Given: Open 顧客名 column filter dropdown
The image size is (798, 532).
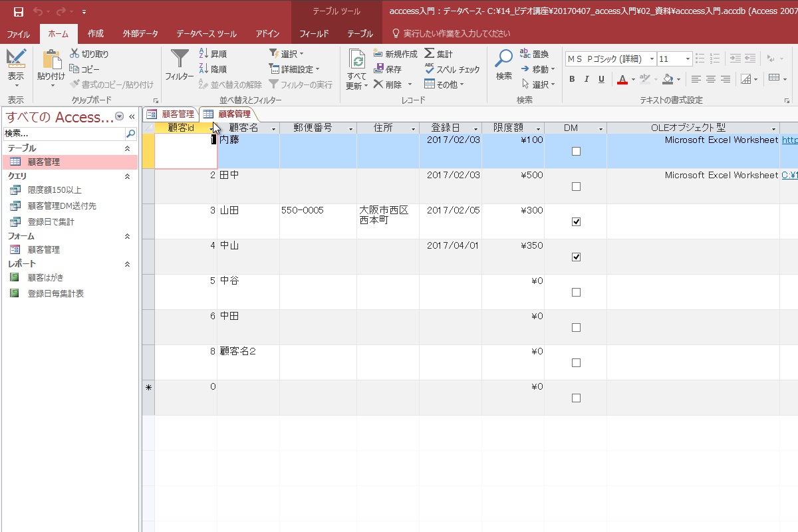Looking at the screenshot, I should 275,128.
